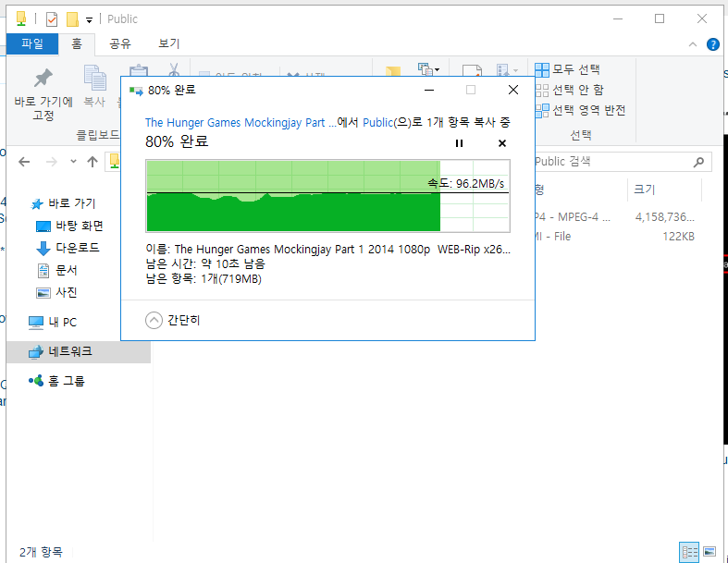This screenshot has height=563, width=728.
Task: Open the new item dropdown in ribbon
Action: pos(428,69)
